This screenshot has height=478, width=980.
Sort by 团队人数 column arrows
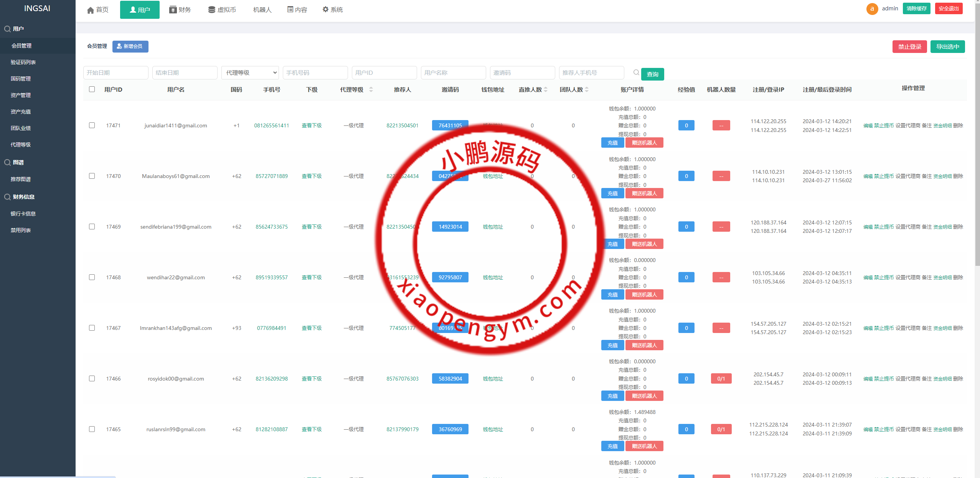[587, 89]
